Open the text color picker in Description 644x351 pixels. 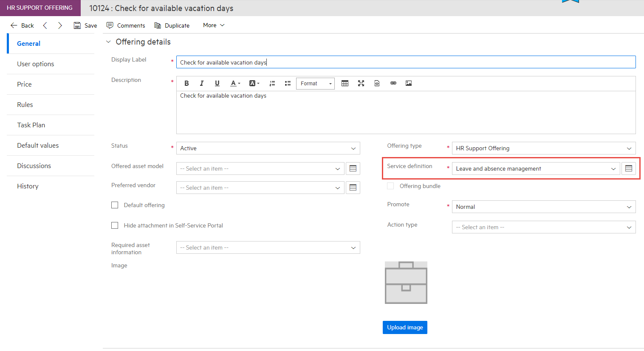click(x=235, y=83)
